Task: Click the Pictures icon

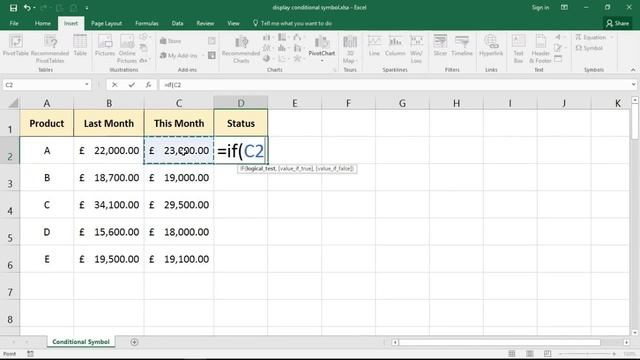Action: coord(105,45)
